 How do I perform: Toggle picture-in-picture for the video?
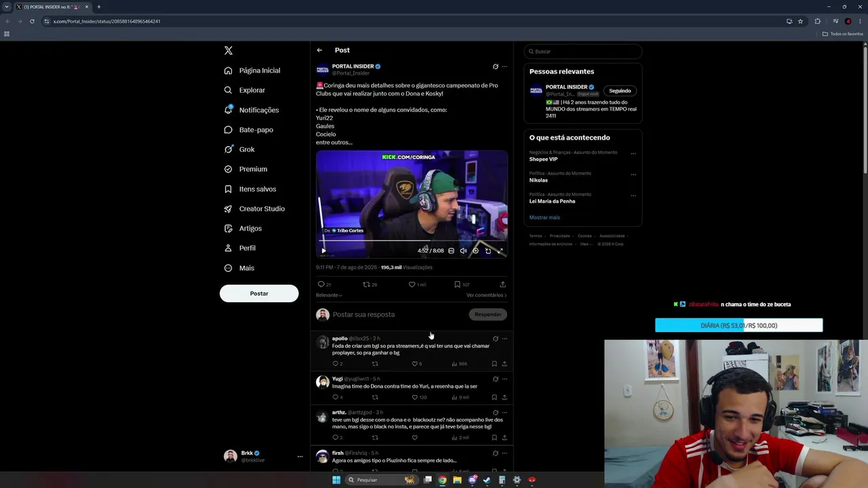pyautogui.click(x=488, y=251)
